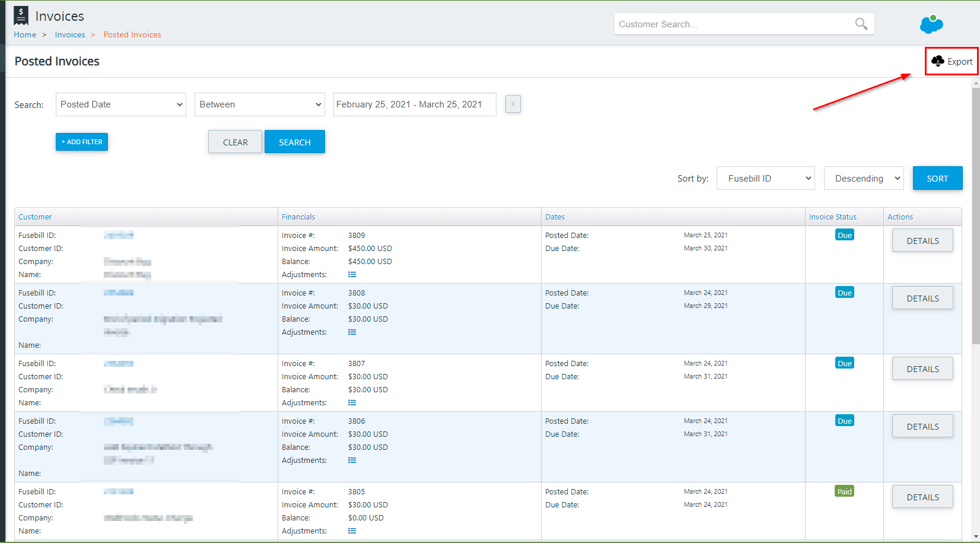The width and height of the screenshot is (980, 543).
Task: Click the March 29, 2021 due date
Action: 706,306
